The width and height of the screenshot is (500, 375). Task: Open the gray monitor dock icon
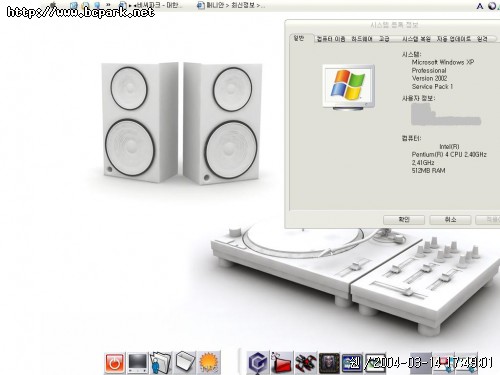(x=138, y=362)
